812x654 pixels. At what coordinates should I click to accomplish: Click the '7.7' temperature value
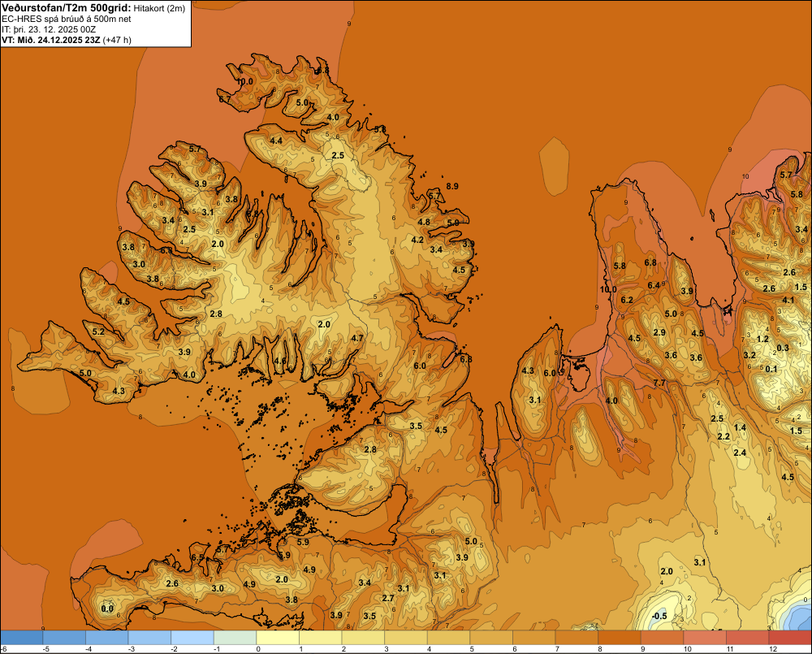[x=659, y=383]
